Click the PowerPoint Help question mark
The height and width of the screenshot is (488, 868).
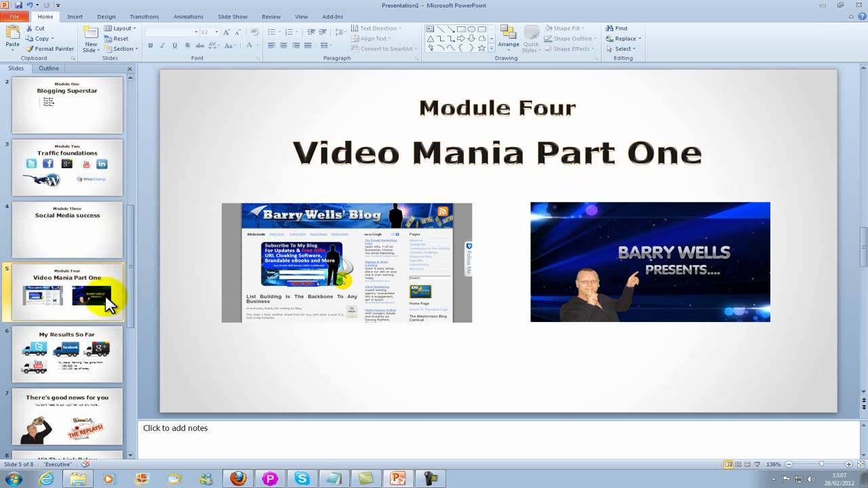pos(862,16)
